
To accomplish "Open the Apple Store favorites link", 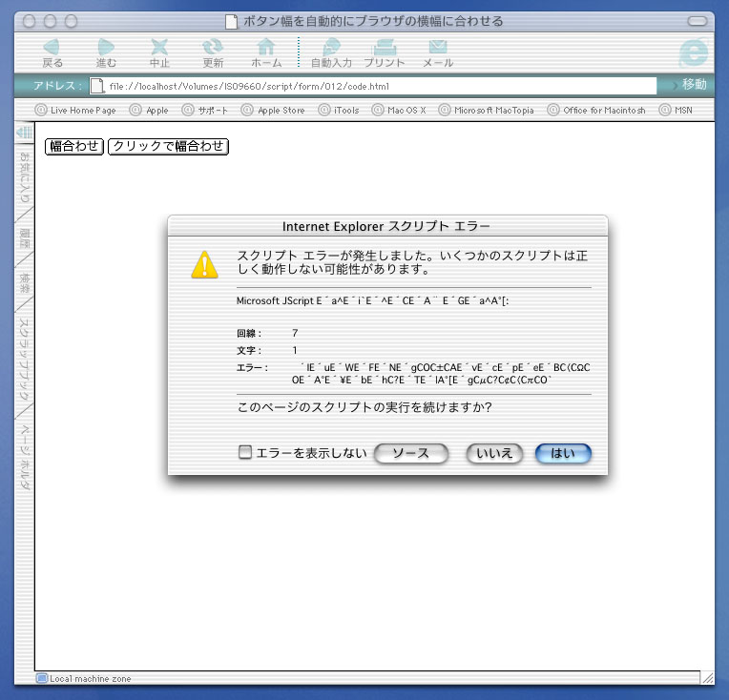I will point(273,111).
